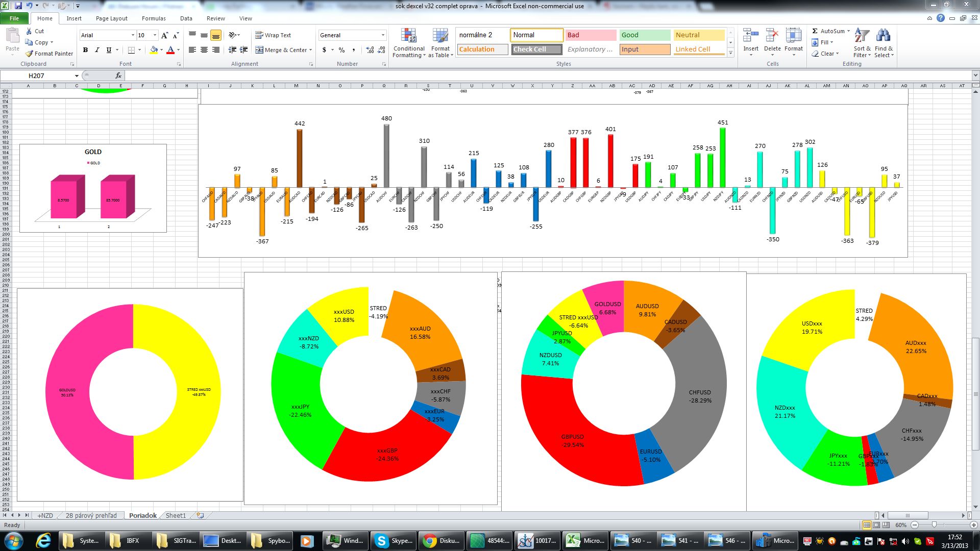Switch to the Formulas ribbon tab

pos(154,18)
